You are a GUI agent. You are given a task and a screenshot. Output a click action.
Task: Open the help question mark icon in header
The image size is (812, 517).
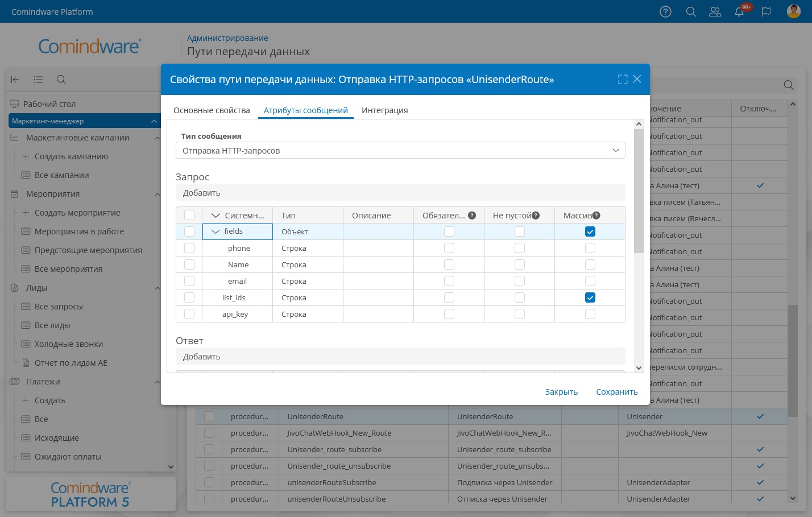coord(665,12)
